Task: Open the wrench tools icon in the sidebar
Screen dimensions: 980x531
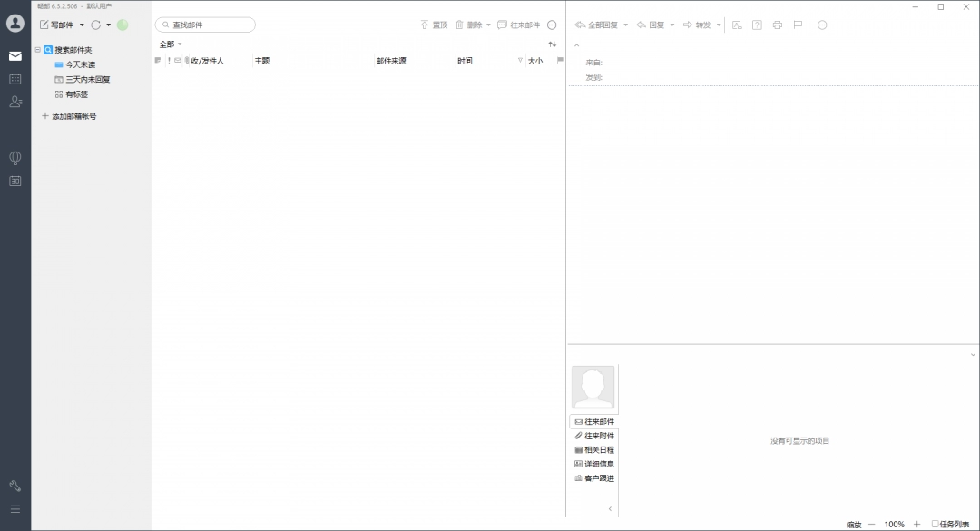Action: (15, 486)
